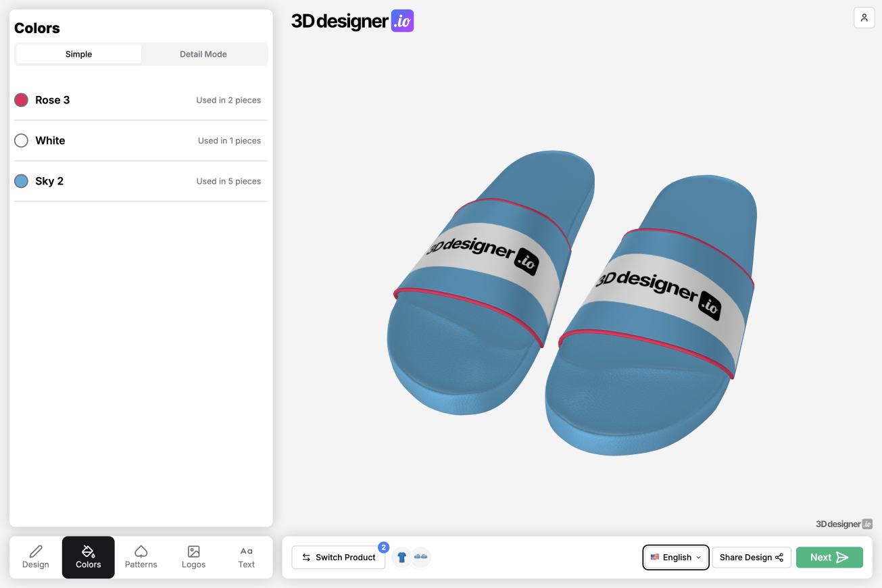Click the Switch Product button
Image resolution: width=882 pixels, height=588 pixels.
coord(339,558)
